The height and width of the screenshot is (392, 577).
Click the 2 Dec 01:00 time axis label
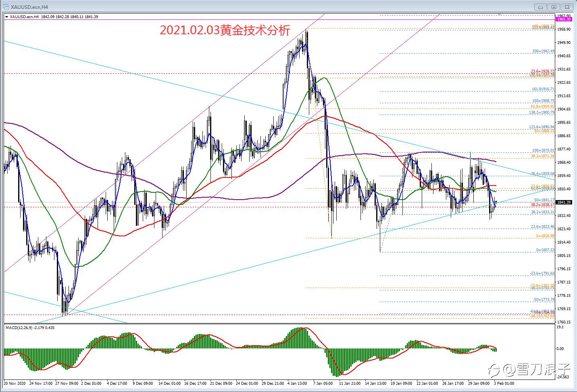point(91,384)
